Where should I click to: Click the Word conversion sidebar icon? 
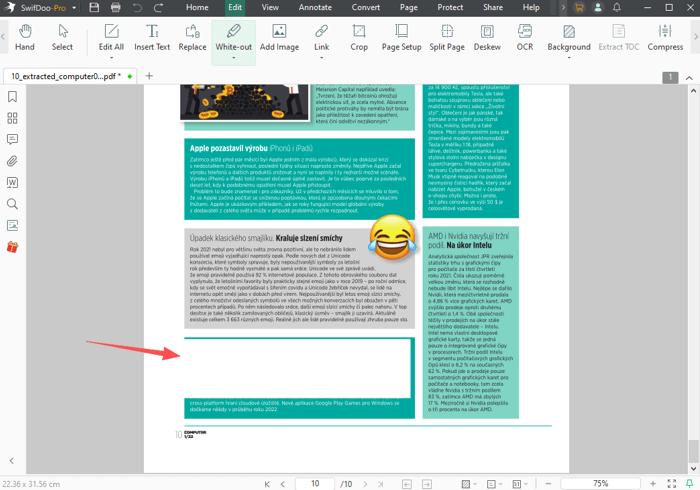(x=12, y=183)
